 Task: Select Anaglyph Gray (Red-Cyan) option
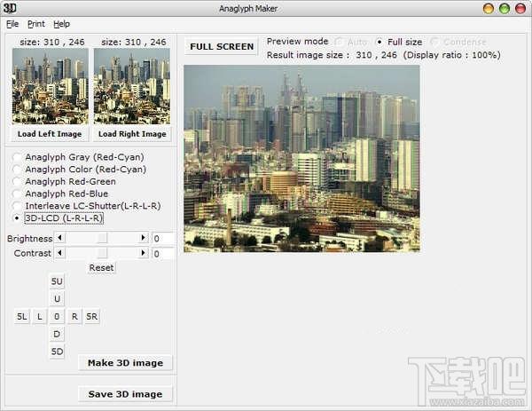click(x=17, y=157)
